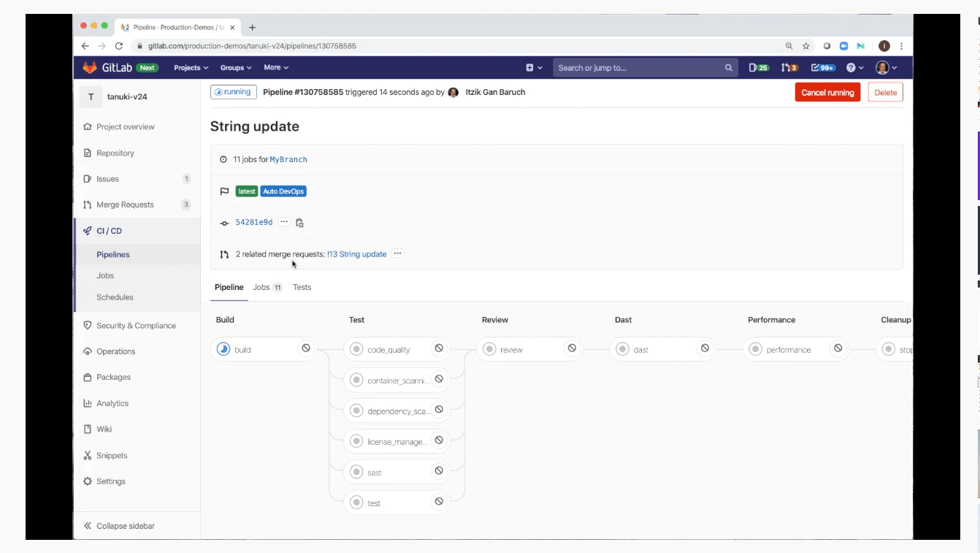Expand the commit message ellipsis after 54281e9d
The image size is (980, 553).
click(x=284, y=222)
